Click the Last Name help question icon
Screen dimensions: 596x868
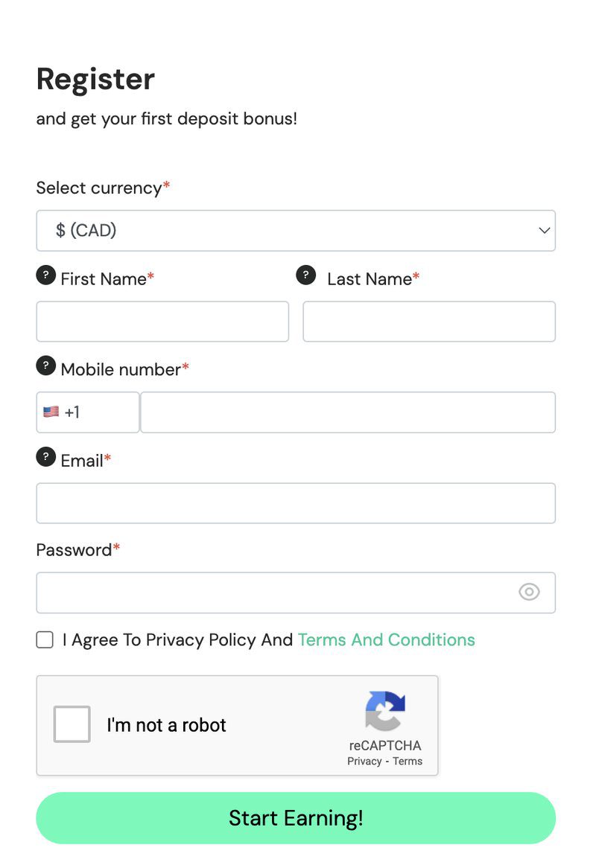coord(305,275)
